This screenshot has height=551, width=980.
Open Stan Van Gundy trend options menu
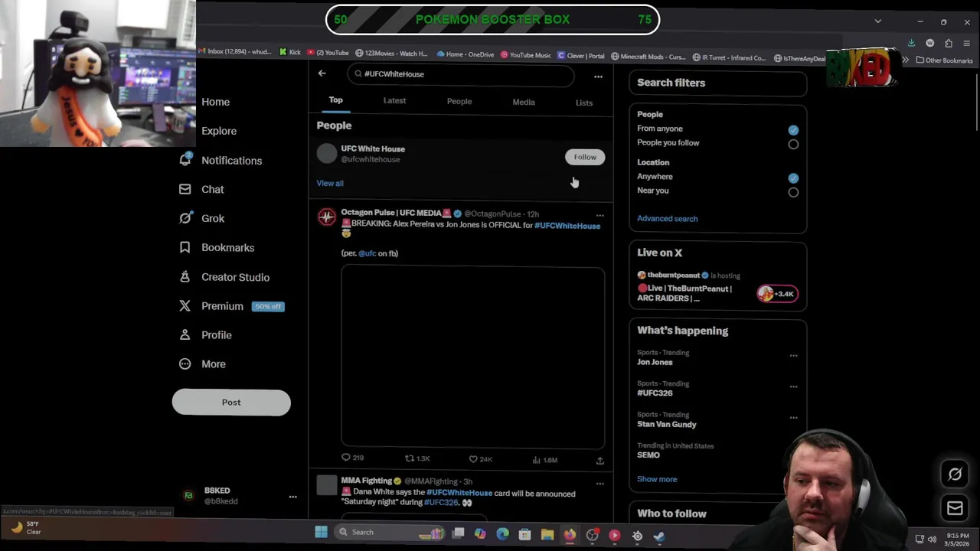(x=793, y=418)
